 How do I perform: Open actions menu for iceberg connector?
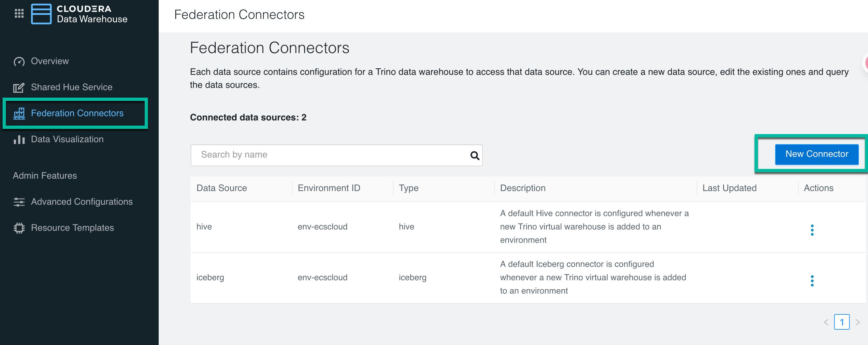(812, 280)
